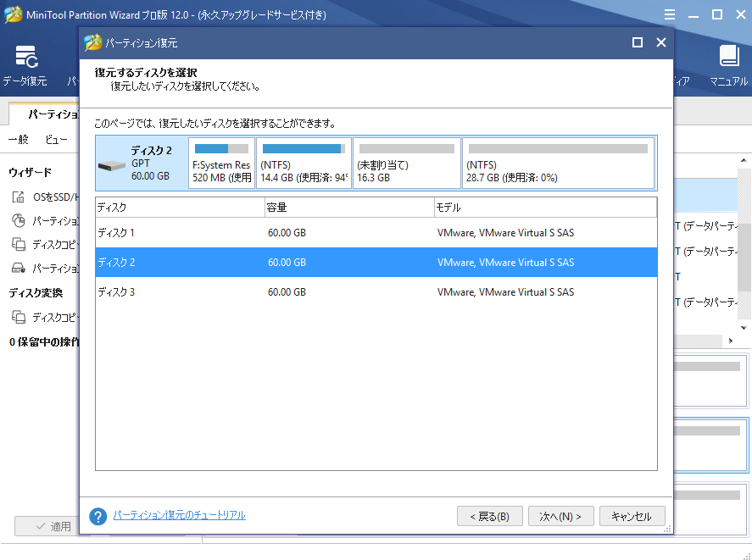Screen dimensions: 752x560
Task: Open the Manual (マニュアル) icon
Action: pyautogui.click(x=728, y=58)
